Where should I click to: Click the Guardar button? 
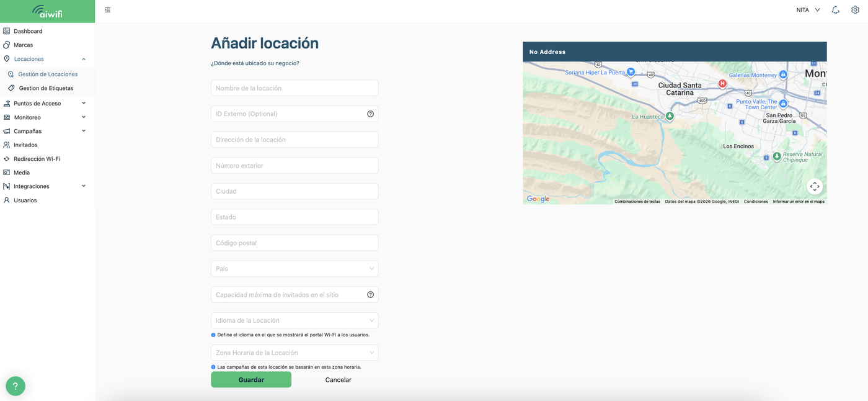251,380
